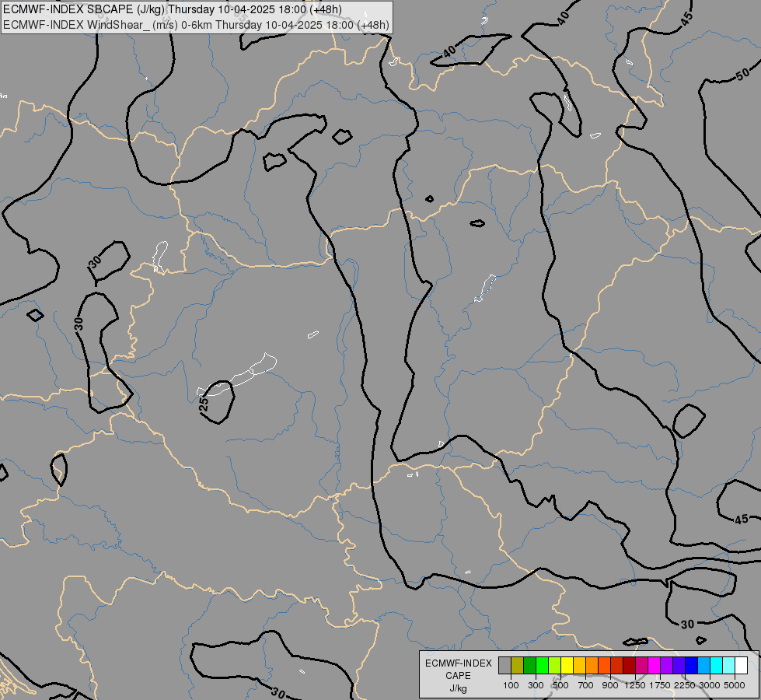This screenshot has height=700, width=761.
Task: Click the ECMWF-INDEX text in the legend
Action: 458,663
